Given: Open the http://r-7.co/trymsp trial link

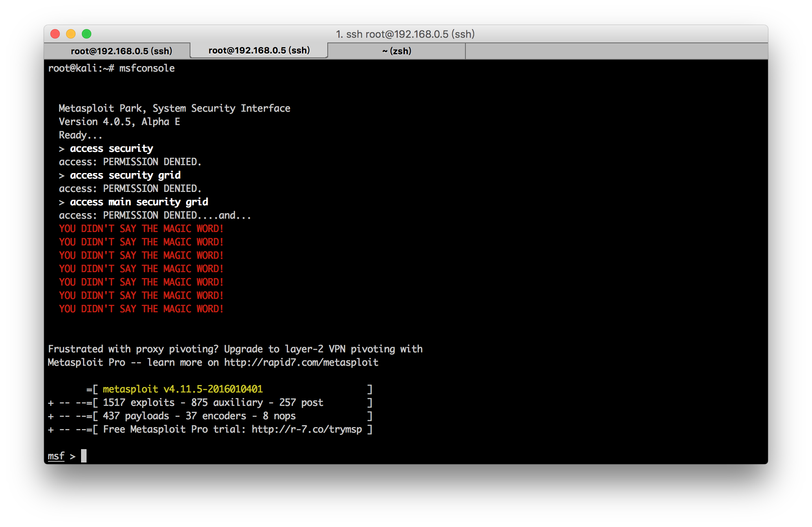Looking at the screenshot, I should (x=306, y=429).
